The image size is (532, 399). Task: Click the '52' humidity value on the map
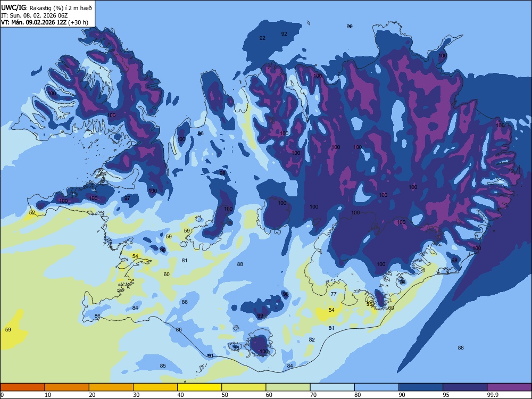[32, 213]
